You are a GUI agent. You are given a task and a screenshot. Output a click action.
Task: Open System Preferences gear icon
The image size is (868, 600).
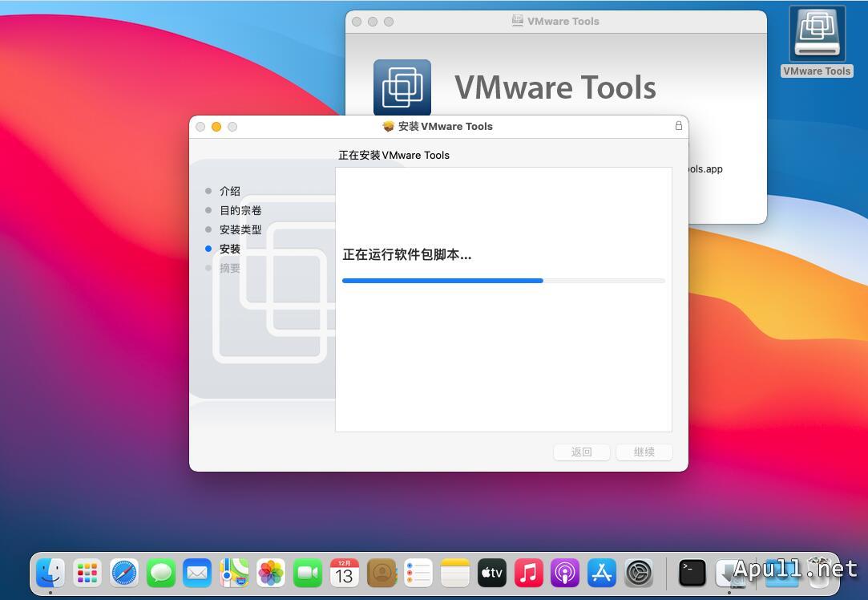pos(639,572)
